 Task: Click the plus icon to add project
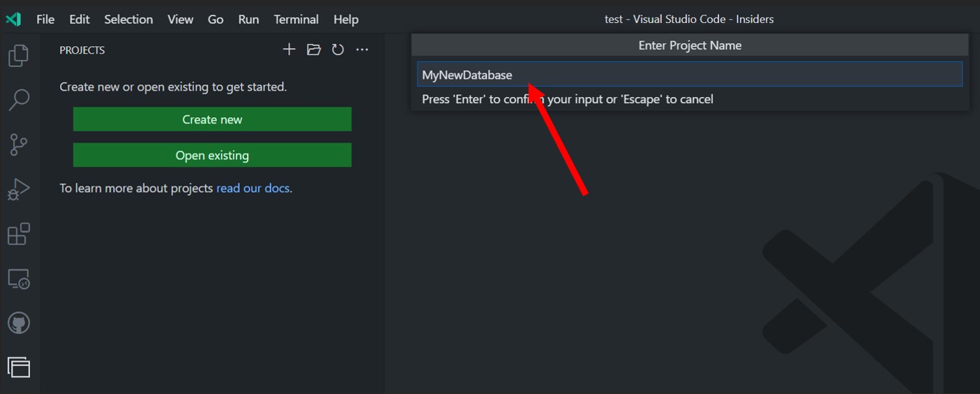289,50
